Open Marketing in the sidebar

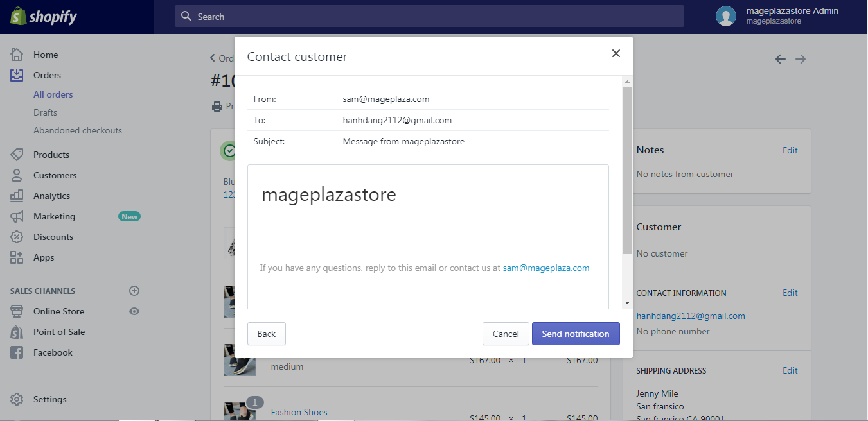pos(54,216)
